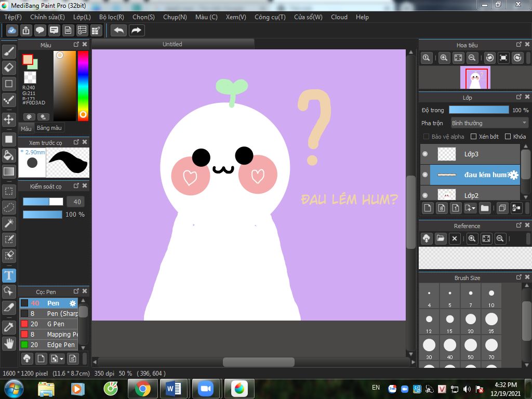Open the Công cụ(T) menu
Screen dimensions: 532x399
click(270, 17)
